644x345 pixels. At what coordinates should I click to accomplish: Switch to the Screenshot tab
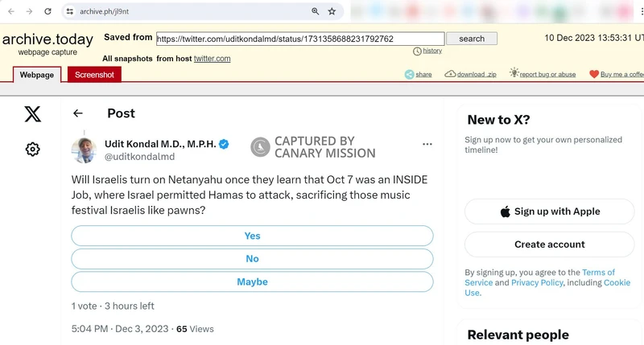pyautogui.click(x=94, y=75)
